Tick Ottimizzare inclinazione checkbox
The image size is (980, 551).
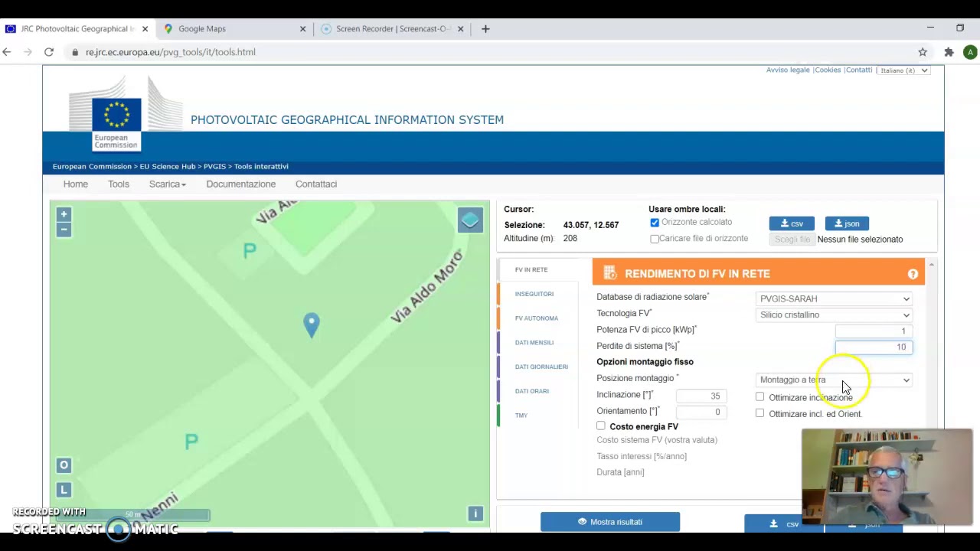pos(759,397)
